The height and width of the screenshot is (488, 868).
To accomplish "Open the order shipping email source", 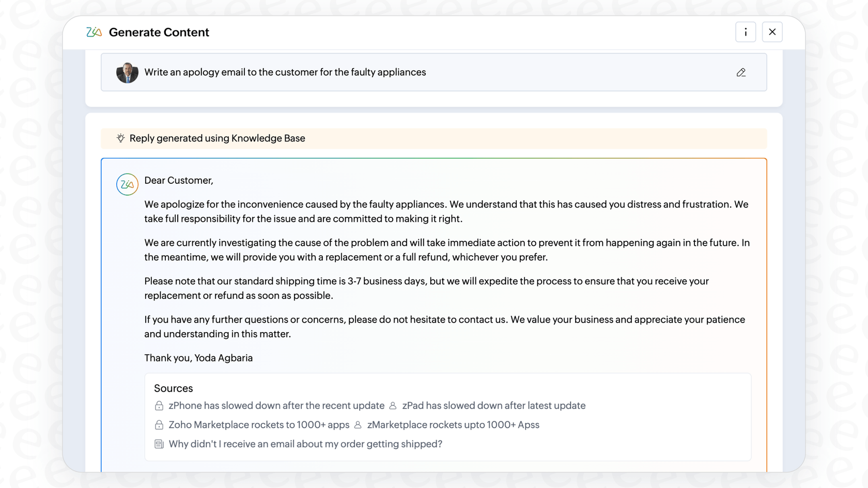I will 305,444.
